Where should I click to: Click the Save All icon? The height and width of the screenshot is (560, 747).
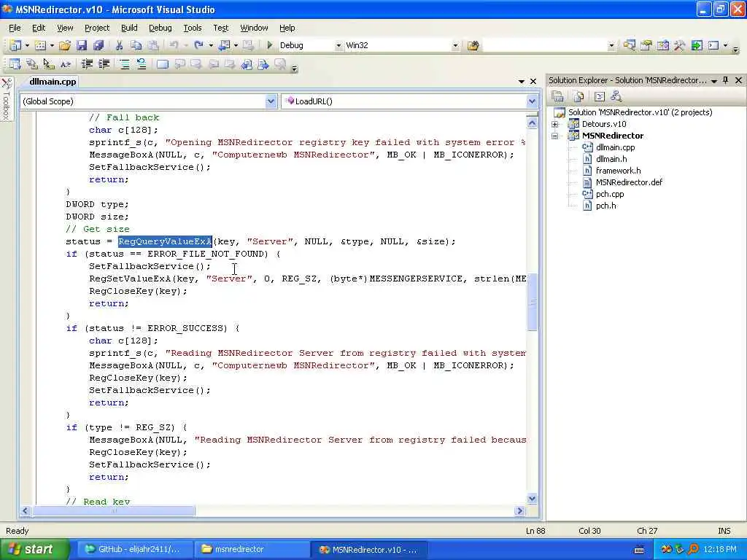[x=98, y=45]
